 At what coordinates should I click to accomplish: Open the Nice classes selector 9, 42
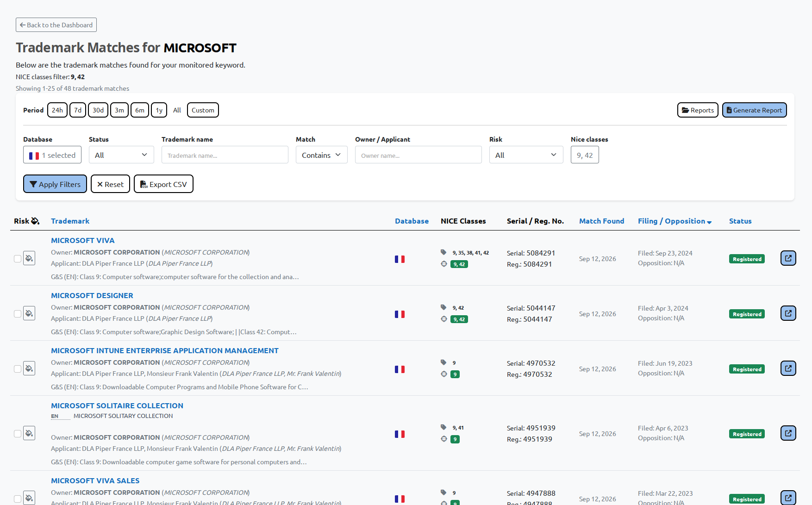coord(585,155)
